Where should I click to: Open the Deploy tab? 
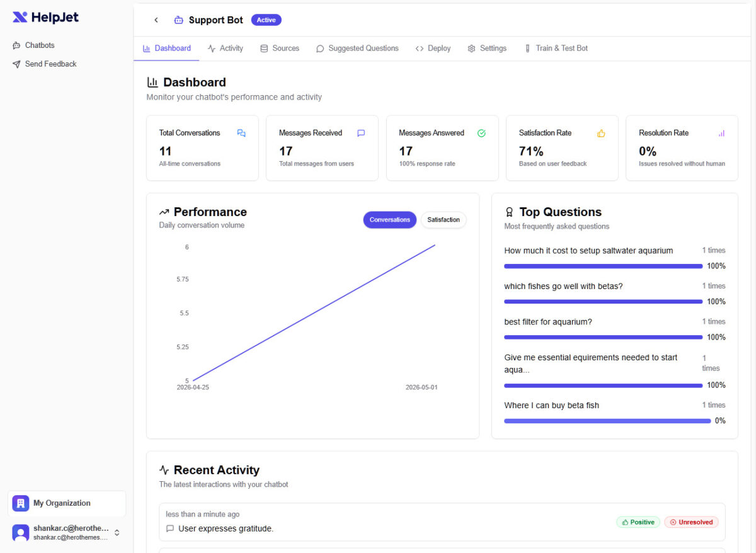point(433,48)
